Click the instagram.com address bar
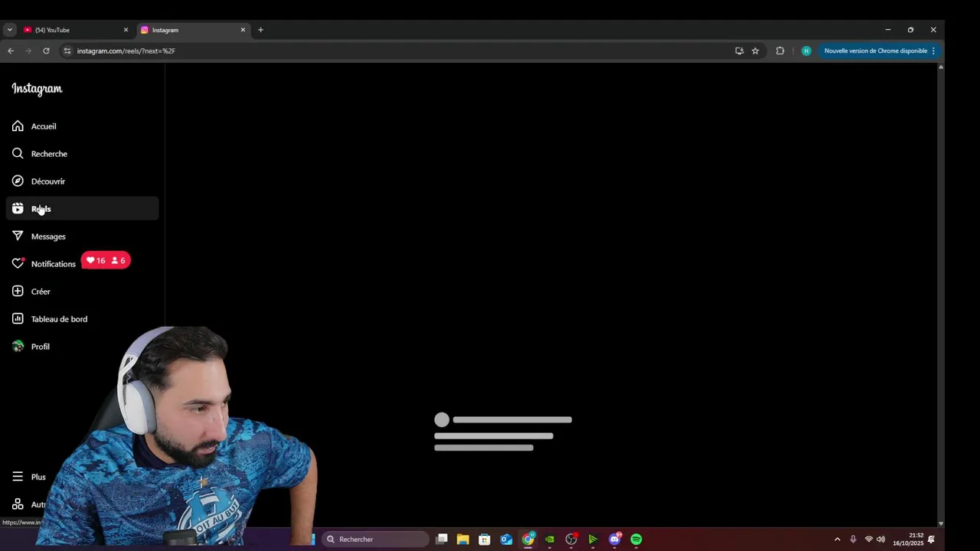The image size is (980, 551). click(x=398, y=51)
